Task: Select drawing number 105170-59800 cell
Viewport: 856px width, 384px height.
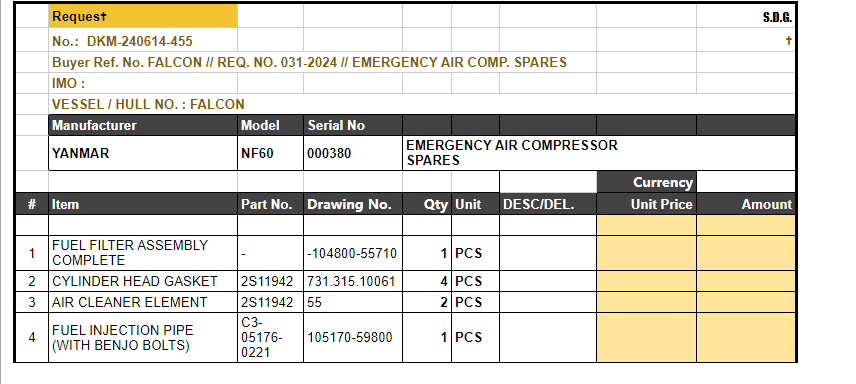Action: pyautogui.click(x=353, y=338)
